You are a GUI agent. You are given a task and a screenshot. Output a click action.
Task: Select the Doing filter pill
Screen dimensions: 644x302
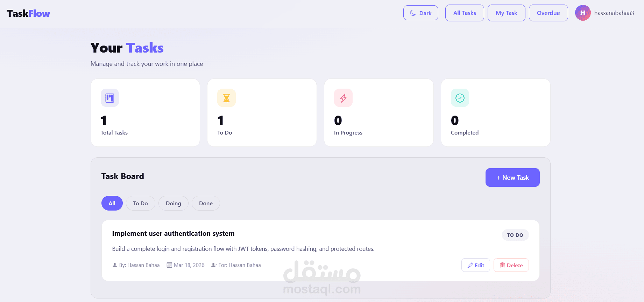173,203
